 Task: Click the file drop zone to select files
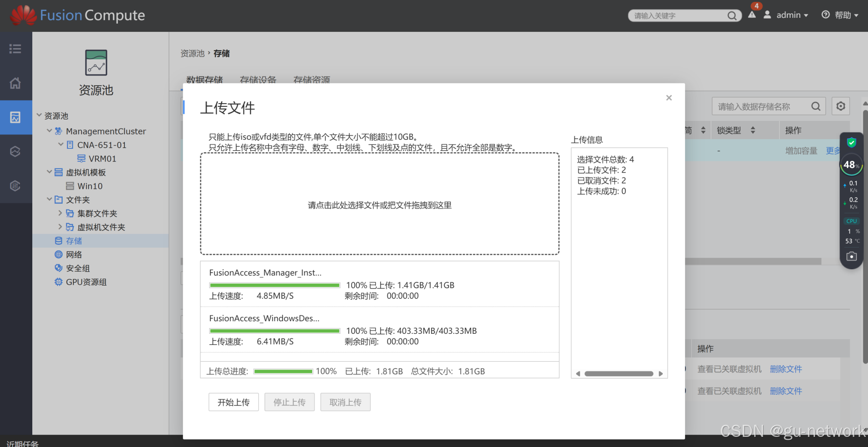pyautogui.click(x=380, y=204)
